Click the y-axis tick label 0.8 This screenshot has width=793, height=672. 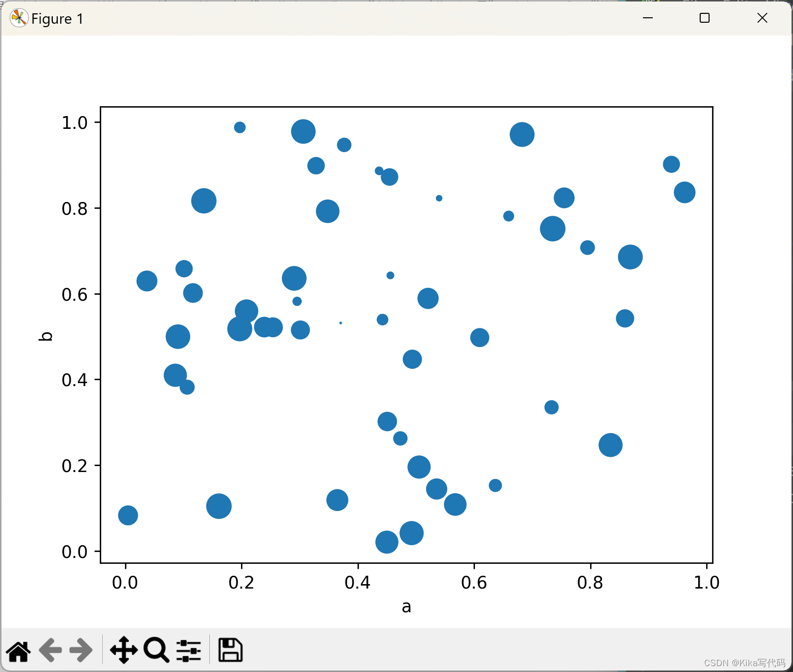tap(75, 209)
